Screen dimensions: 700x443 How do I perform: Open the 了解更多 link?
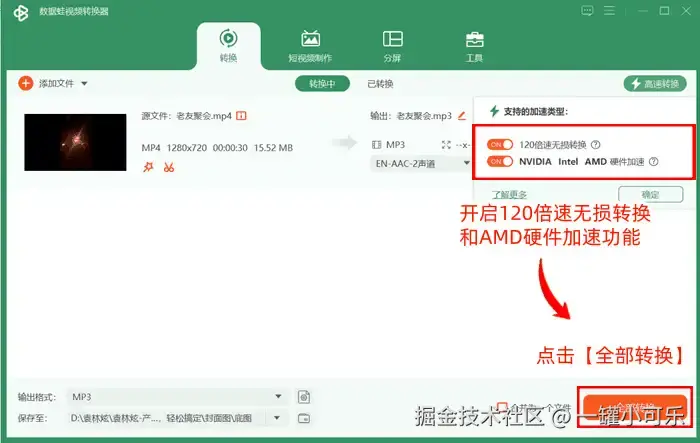pos(509,195)
